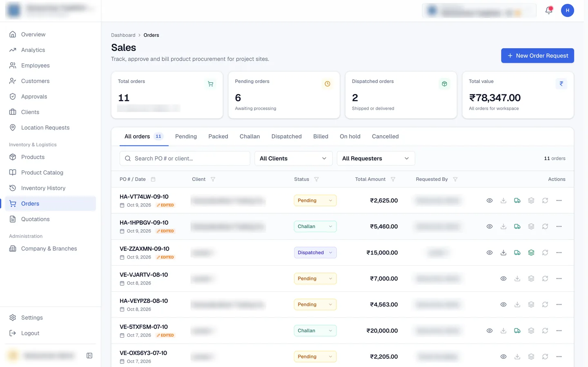
Task: Change Pending status of VE-OXS6Y3-07-10
Action: 315,357
